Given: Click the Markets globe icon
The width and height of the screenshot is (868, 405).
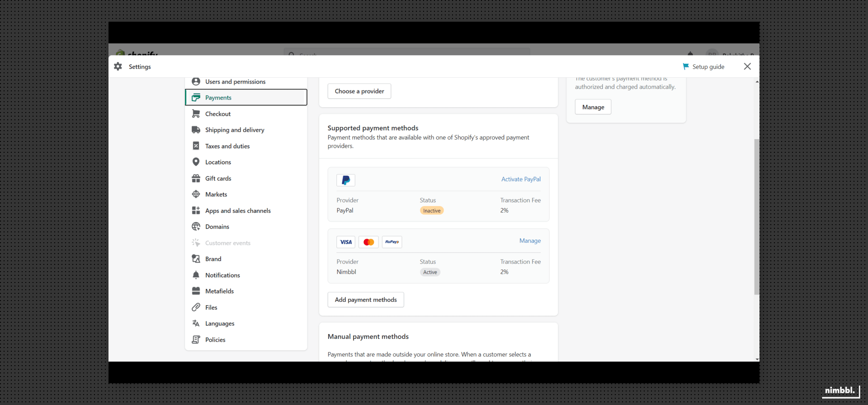Looking at the screenshot, I should click(x=196, y=194).
